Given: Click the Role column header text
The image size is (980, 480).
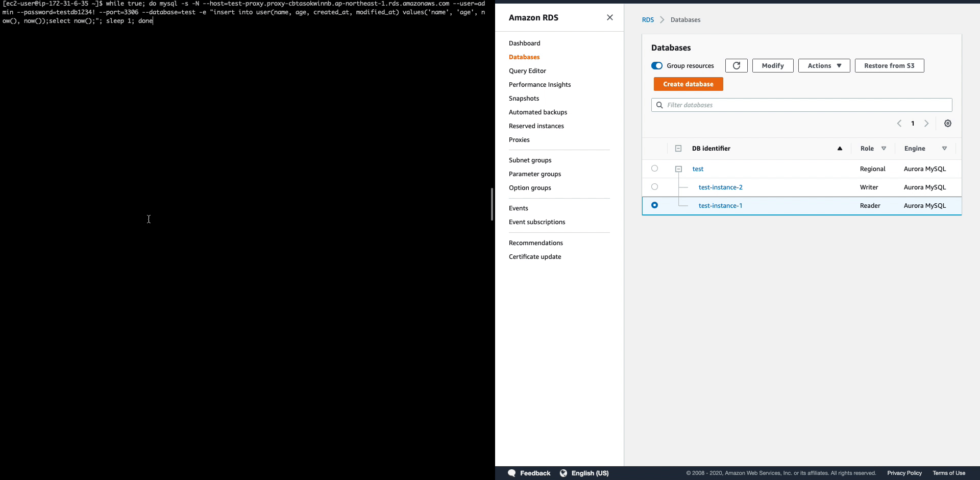Looking at the screenshot, I should coord(867,148).
